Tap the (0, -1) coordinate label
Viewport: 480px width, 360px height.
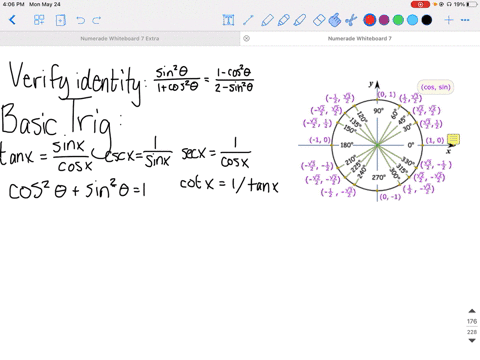(390, 197)
